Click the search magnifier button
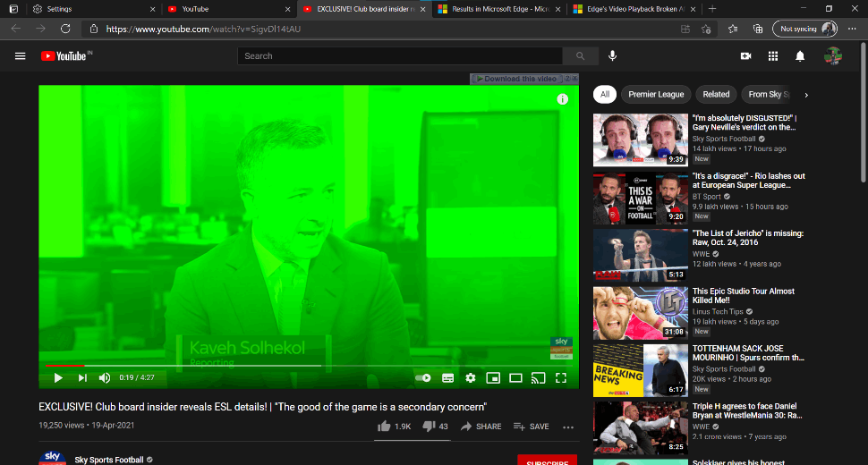Viewport: 868px width, 465px height. click(x=580, y=55)
